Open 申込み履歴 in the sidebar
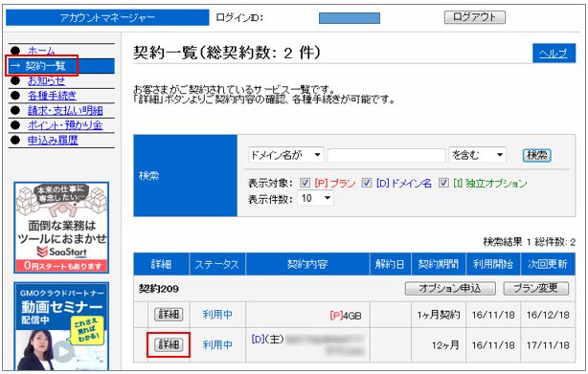Screen dimensions: 588x374 coord(53,141)
